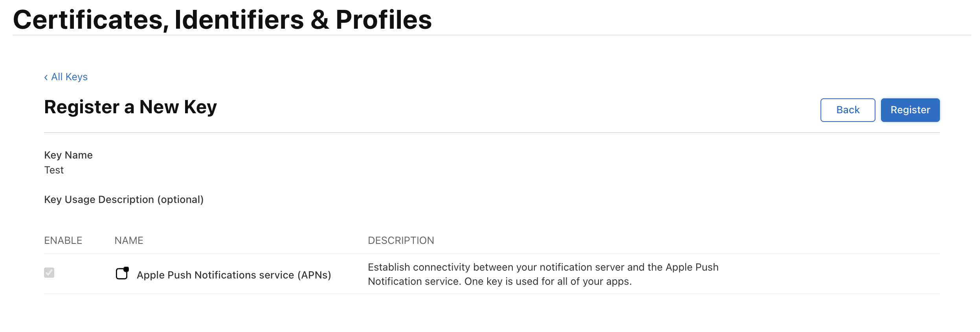This screenshot has height=332, width=980.
Task: Toggle the APNs enable checkbox
Action: (49, 273)
